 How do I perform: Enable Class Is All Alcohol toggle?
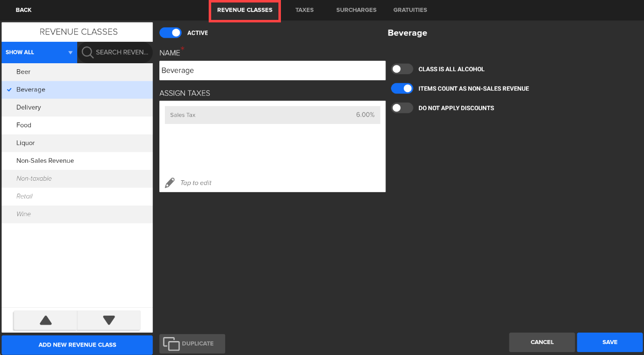402,69
